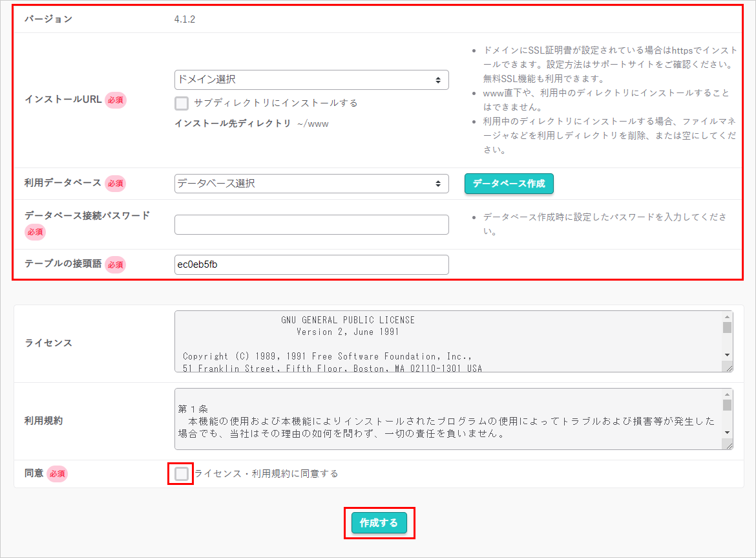The image size is (756, 558).
Task: Click the データベース作成 button
Action: coord(509,184)
